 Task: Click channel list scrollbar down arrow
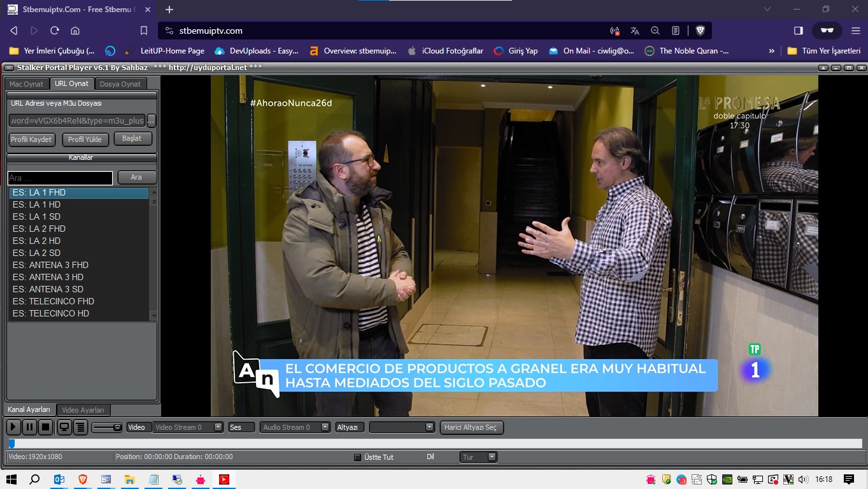point(153,315)
